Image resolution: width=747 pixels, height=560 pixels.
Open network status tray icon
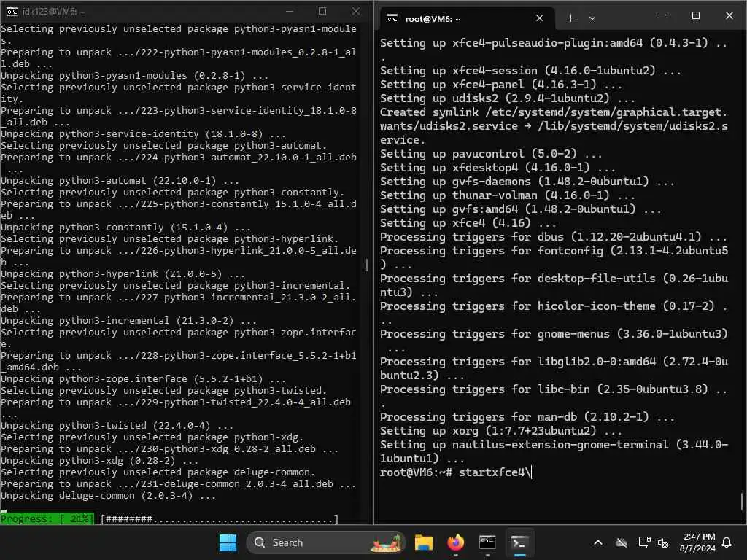tap(644, 542)
